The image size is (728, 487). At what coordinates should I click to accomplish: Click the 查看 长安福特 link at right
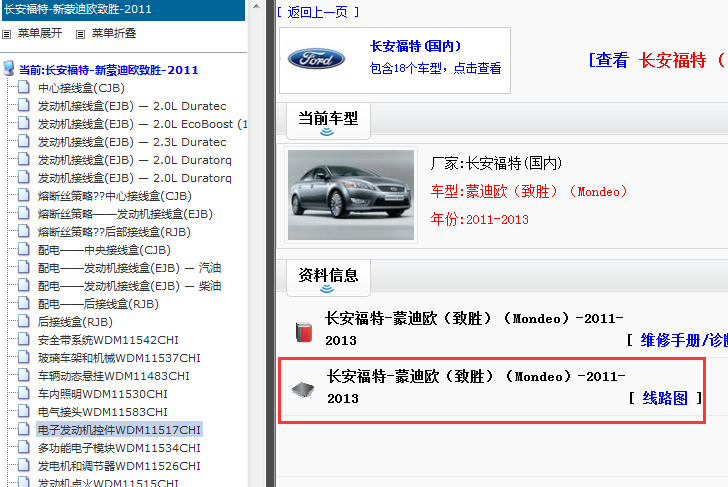tap(656, 60)
